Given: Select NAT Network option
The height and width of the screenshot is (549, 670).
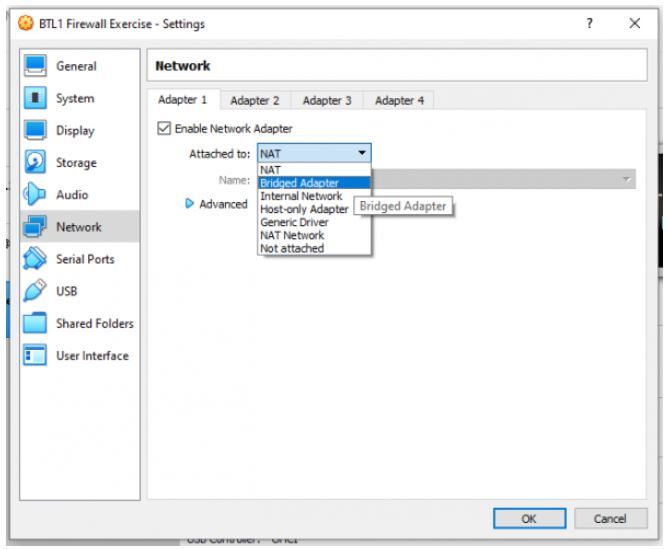Looking at the screenshot, I should tap(314, 235).
